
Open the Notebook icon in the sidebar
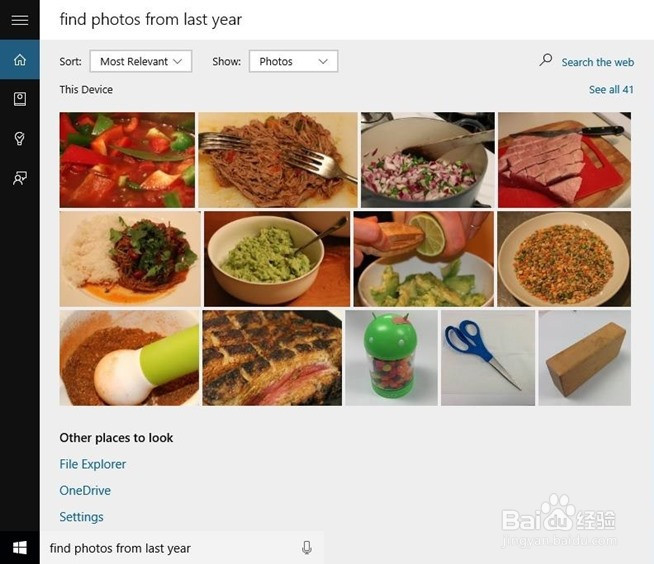pos(19,99)
